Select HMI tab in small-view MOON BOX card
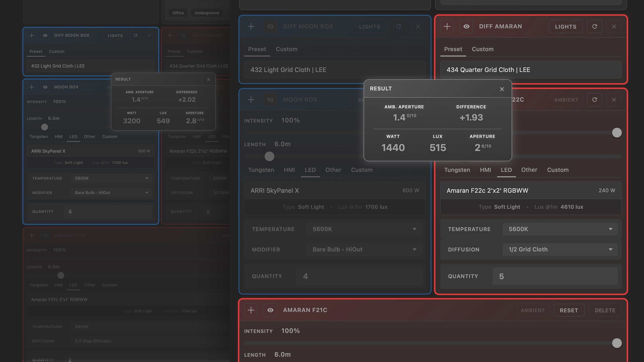This screenshot has height=362, width=644. click(59, 137)
